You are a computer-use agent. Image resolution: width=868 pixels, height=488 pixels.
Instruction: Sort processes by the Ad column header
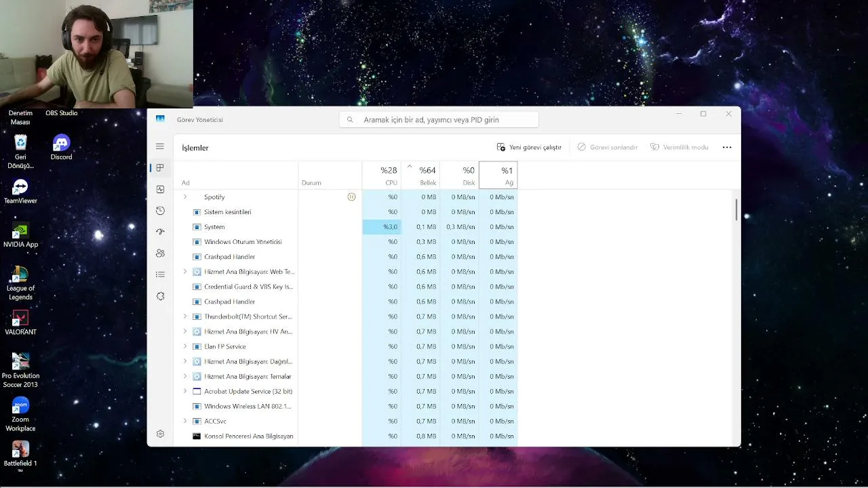coord(236,176)
